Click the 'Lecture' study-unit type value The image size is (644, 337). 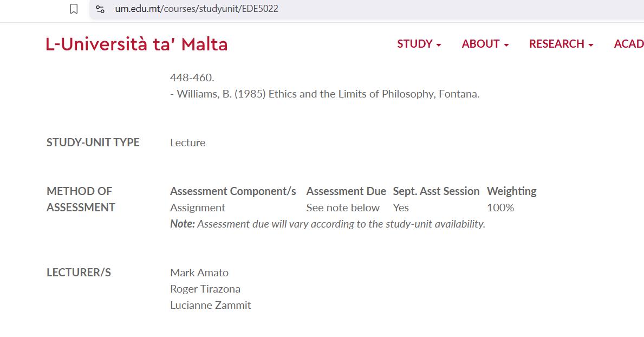(x=187, y=142)
